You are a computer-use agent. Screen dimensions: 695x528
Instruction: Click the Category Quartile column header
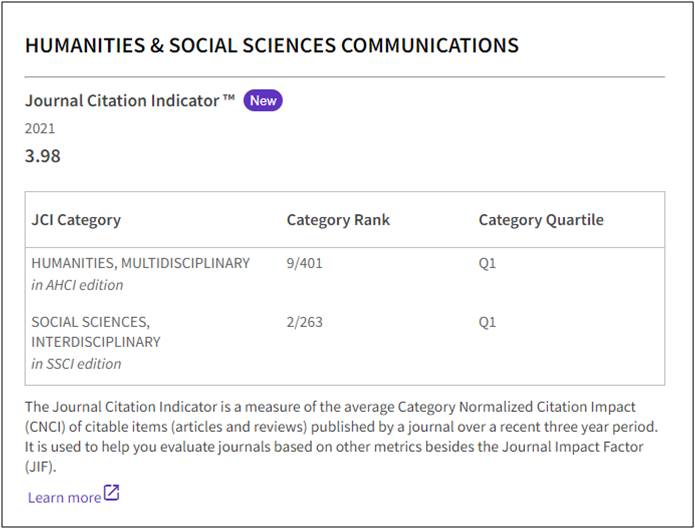coord(541,220)
